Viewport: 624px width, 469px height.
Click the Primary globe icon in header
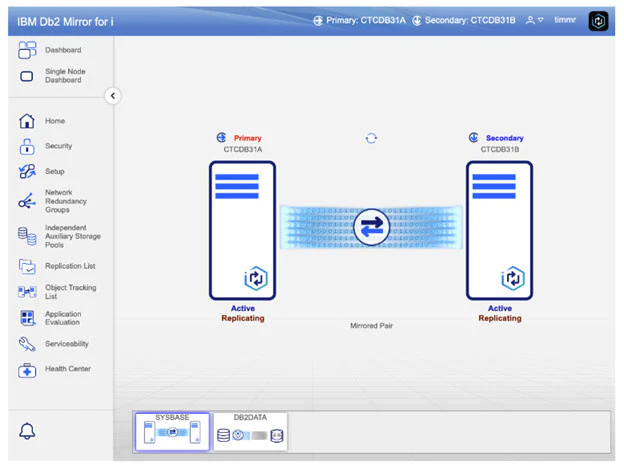[318, 21]
